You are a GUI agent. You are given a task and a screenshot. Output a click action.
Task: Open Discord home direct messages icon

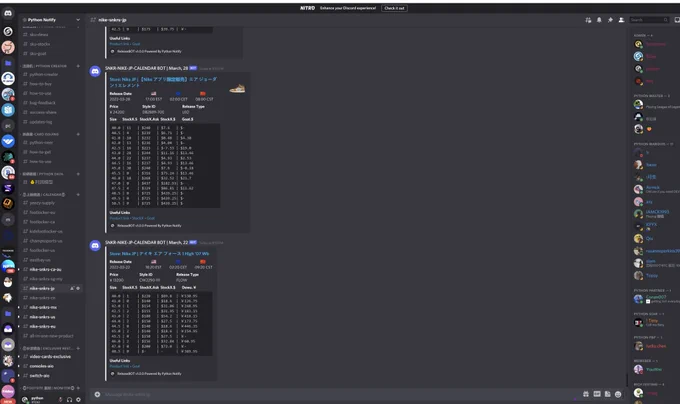pyautogui.click(x=8, y=13)
